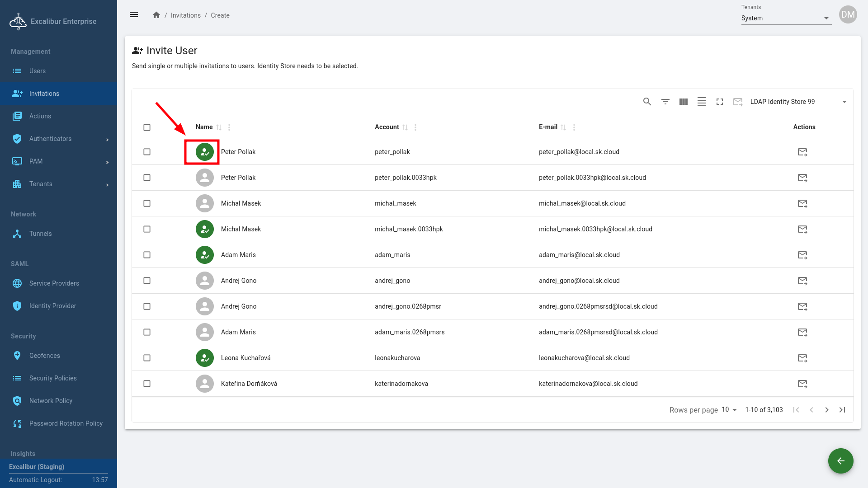
Task: Click Invitations breadcrumb link
Action: pos(185,15)
